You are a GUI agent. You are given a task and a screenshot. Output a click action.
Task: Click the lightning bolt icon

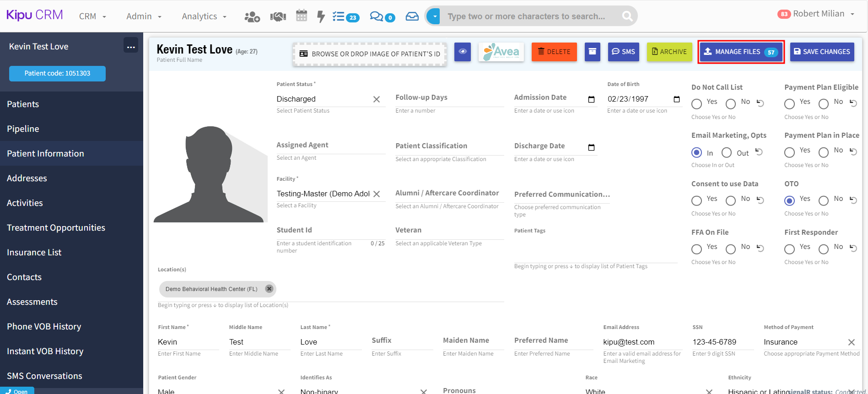[321, 17]
